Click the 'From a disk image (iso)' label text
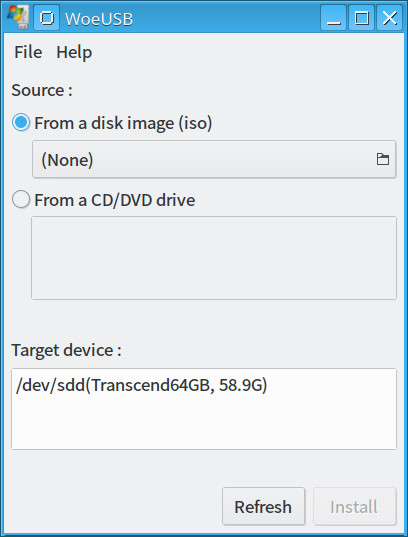Screen dimensions: 408x537 tap(123, 123)
